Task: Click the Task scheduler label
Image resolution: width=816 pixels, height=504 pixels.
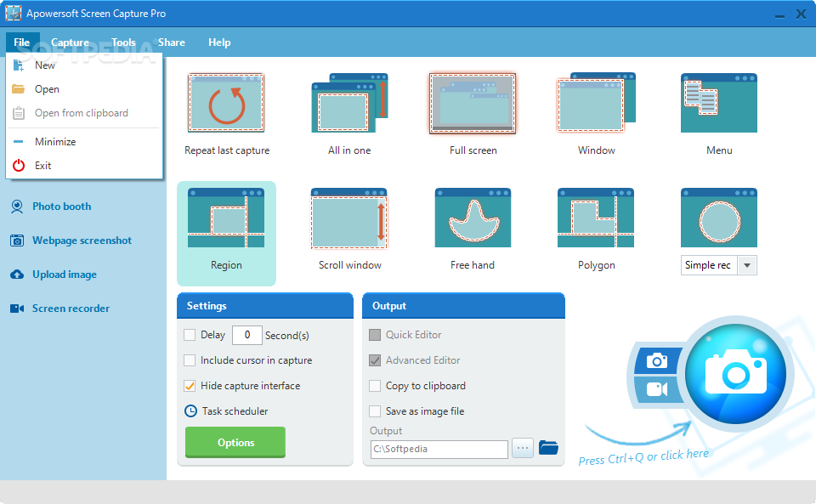Action: (235, 411)
